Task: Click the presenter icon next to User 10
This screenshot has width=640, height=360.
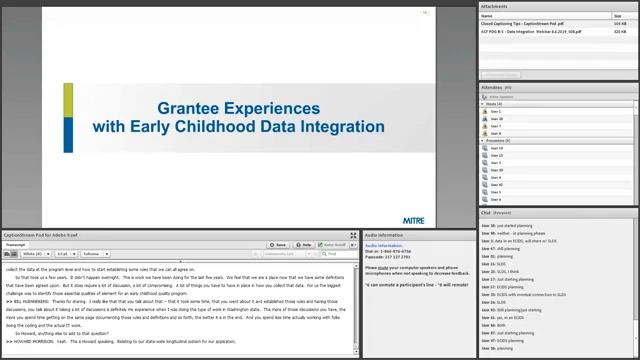Action: click(485, 148)
